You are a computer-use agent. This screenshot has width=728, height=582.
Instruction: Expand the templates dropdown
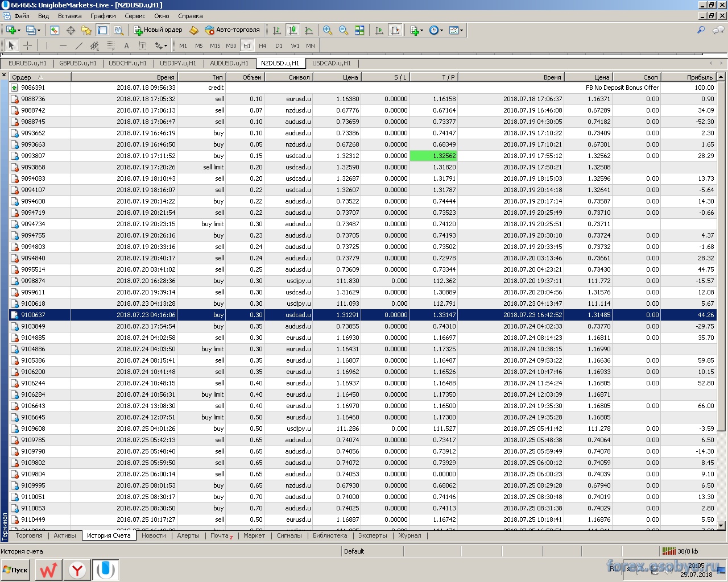point(461,30)
